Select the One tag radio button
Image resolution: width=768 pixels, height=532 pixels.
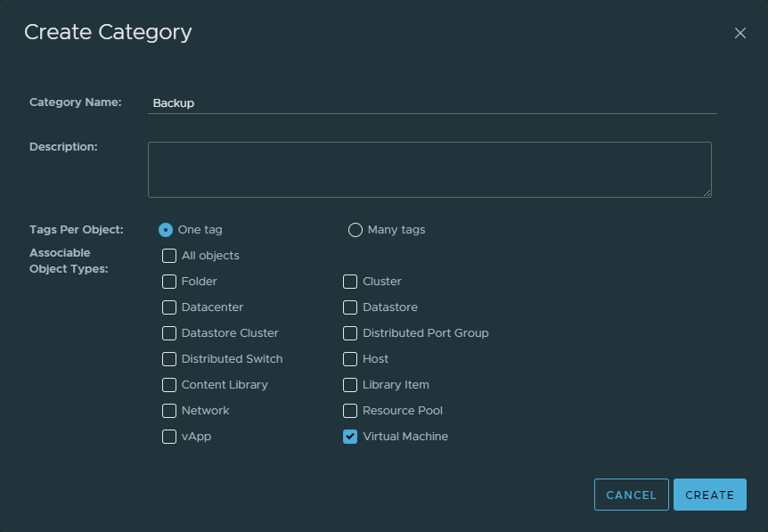point(166,230)
